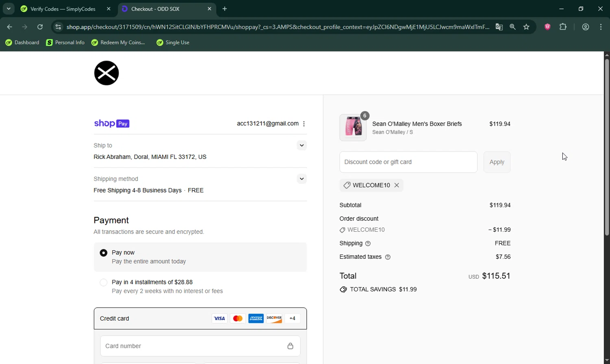
Task: Click the Rick Abraham shipping address text
Action: coord(150,157)
